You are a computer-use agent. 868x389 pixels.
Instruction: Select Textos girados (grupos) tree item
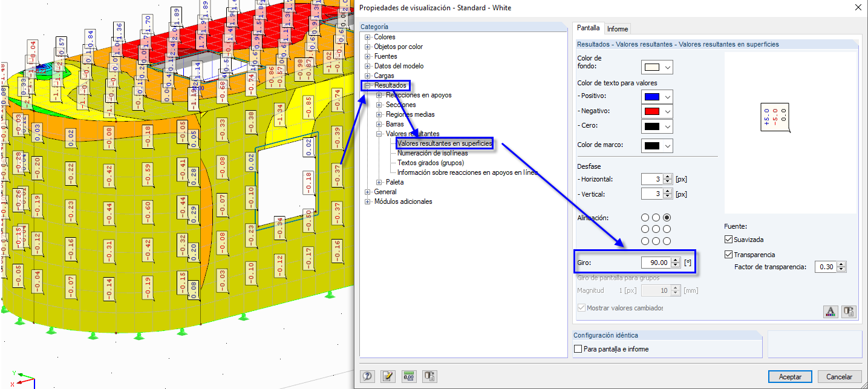(x=431, y=163)
